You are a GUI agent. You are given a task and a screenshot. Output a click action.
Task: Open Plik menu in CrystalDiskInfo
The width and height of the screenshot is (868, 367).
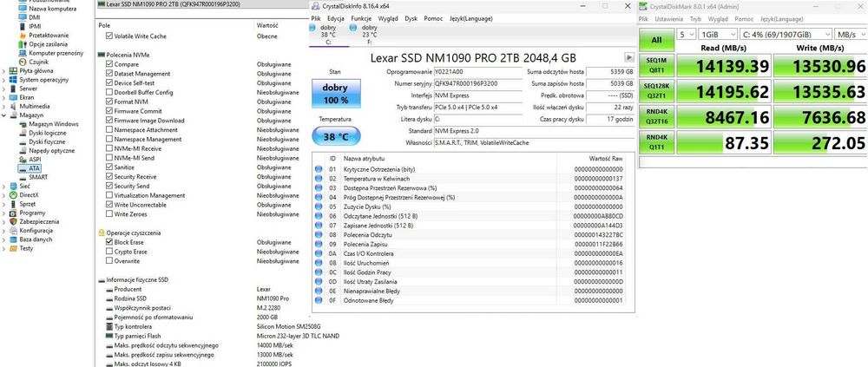[x=316, y=18]
